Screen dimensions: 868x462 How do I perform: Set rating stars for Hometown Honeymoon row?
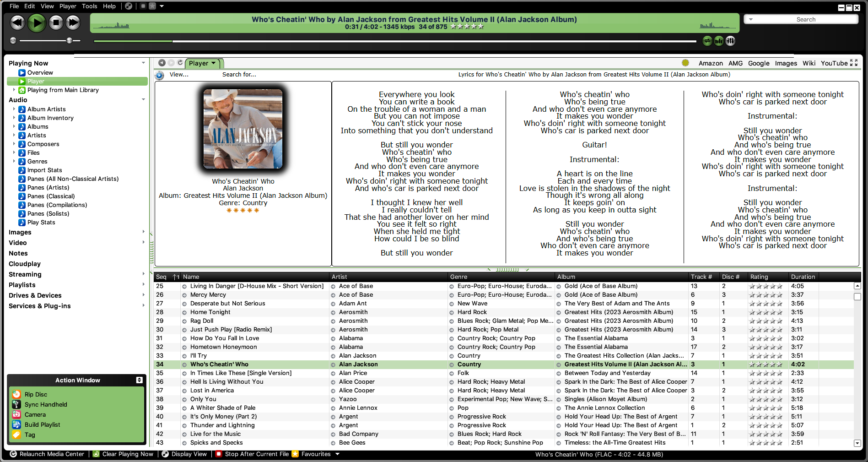tap(766, 347)
